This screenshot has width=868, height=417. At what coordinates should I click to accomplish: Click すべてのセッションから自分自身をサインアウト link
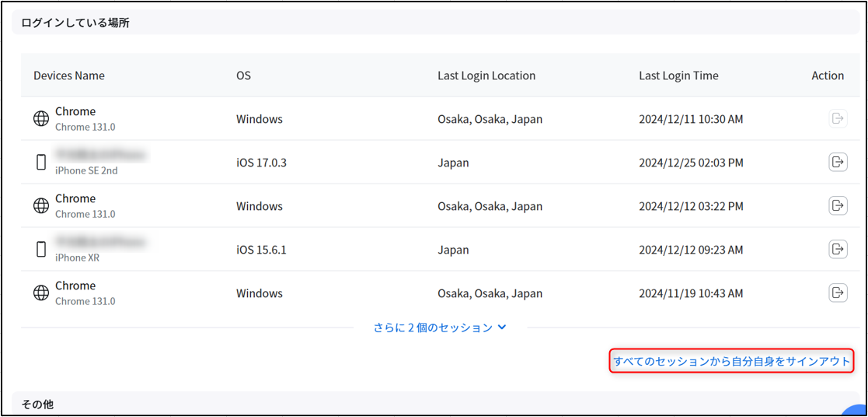[732, 362]
